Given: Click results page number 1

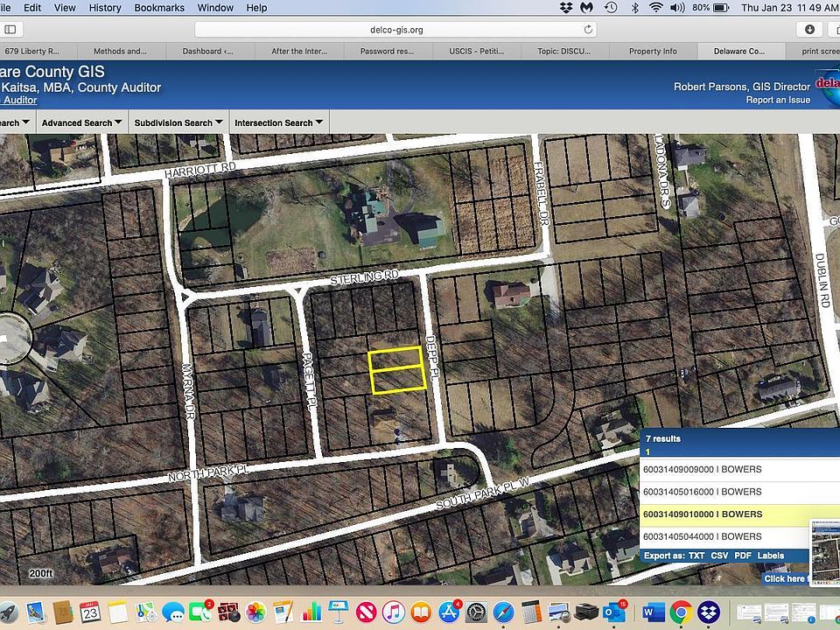Looking at the screenshot, I should [x=647, y=451].
